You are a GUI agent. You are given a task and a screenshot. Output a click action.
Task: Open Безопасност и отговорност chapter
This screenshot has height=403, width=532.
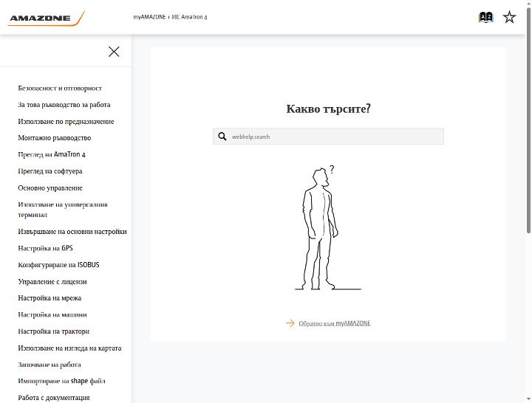point(60,88)
